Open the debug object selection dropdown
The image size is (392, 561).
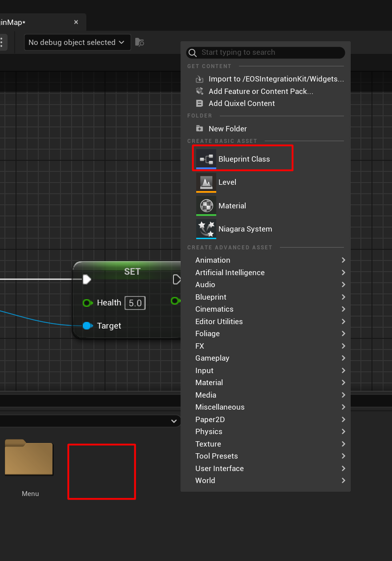click(77, 42)
